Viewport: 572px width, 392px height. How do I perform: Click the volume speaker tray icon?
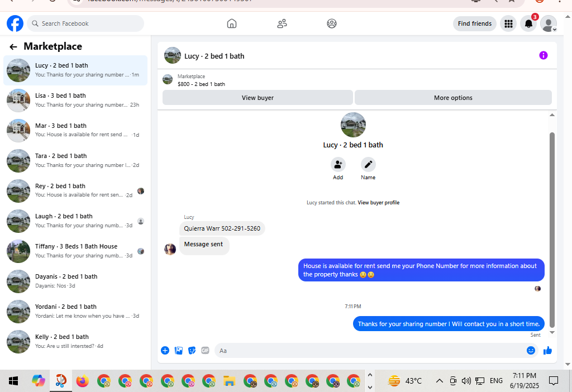click(x=466, y=381)
